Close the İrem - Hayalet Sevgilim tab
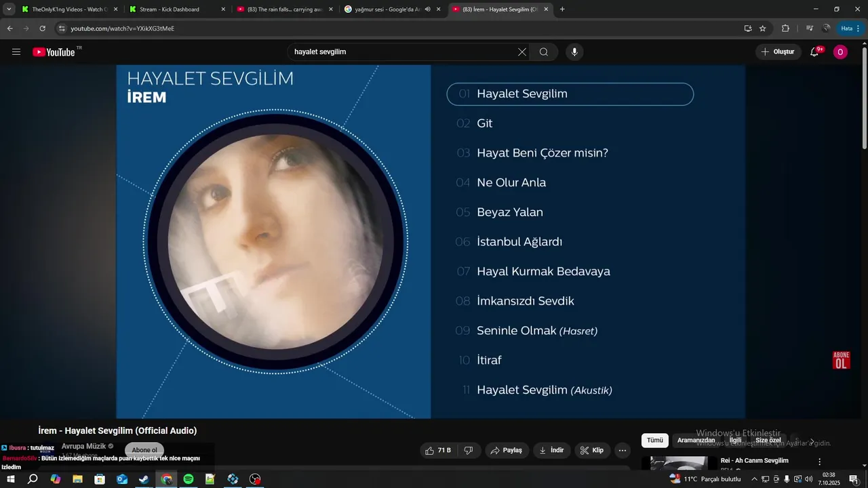The height and width of the screenshot is (488, 868). click(x=547, y=9)
